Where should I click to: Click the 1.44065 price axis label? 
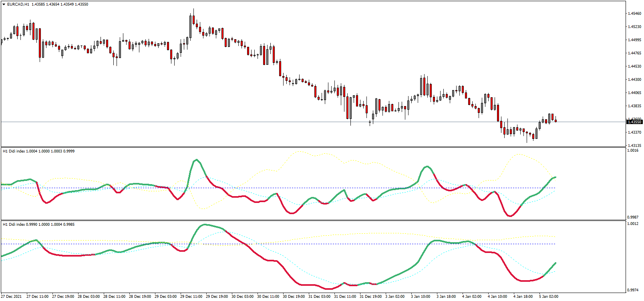(635, 93)
